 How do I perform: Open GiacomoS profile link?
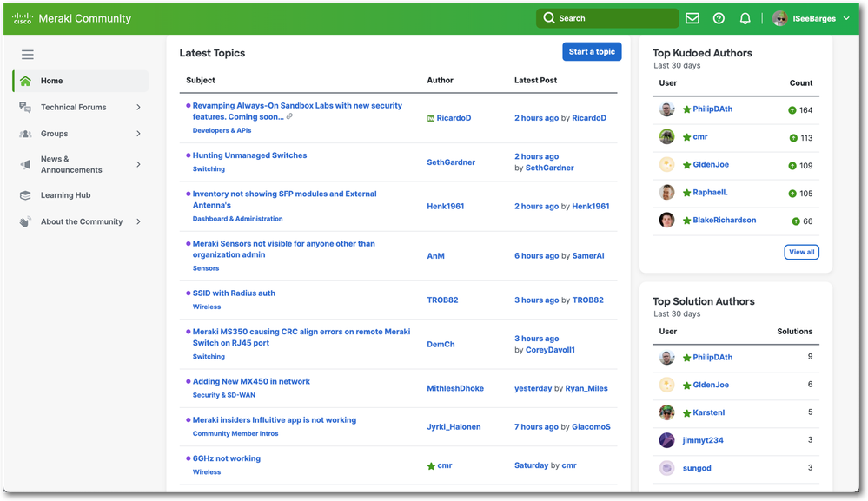click(x=591, y=427)
